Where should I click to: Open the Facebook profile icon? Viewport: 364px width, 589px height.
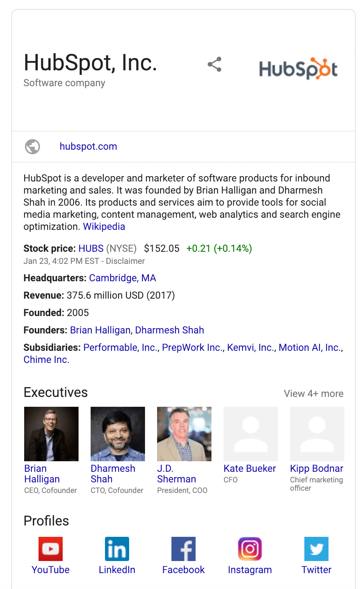pos(184,549)
